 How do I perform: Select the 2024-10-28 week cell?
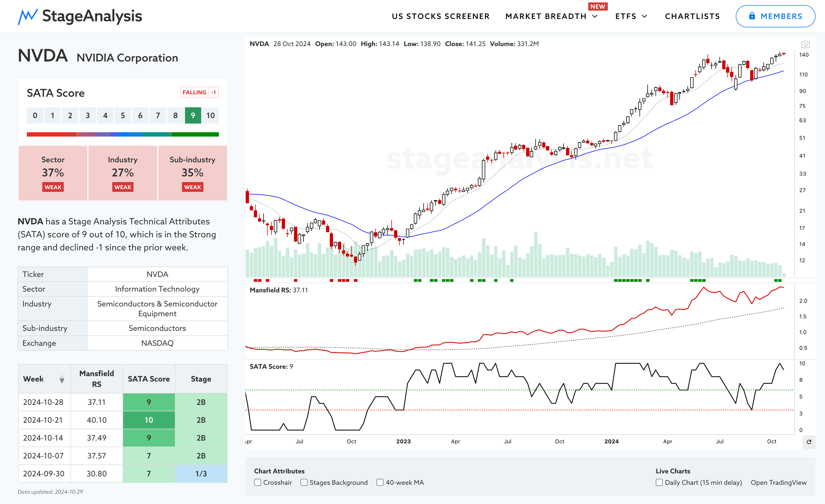pos(44,402)
